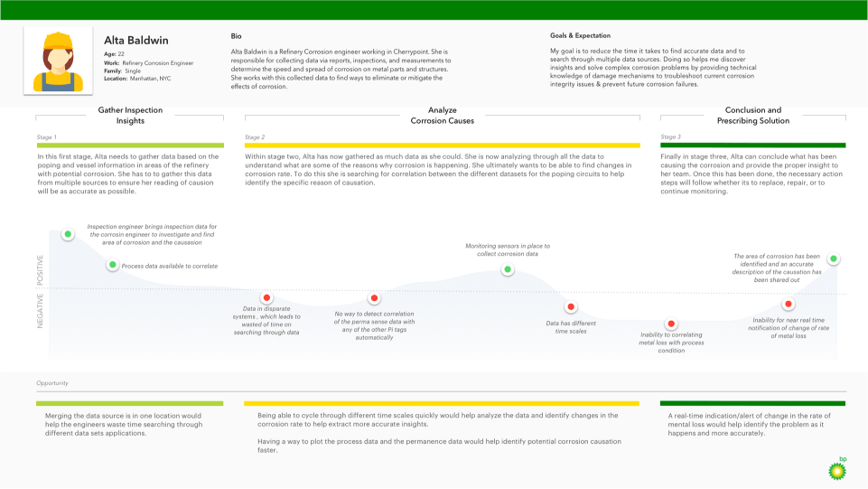
Task: Click the Opportunity section label
Action: (52, 383)
